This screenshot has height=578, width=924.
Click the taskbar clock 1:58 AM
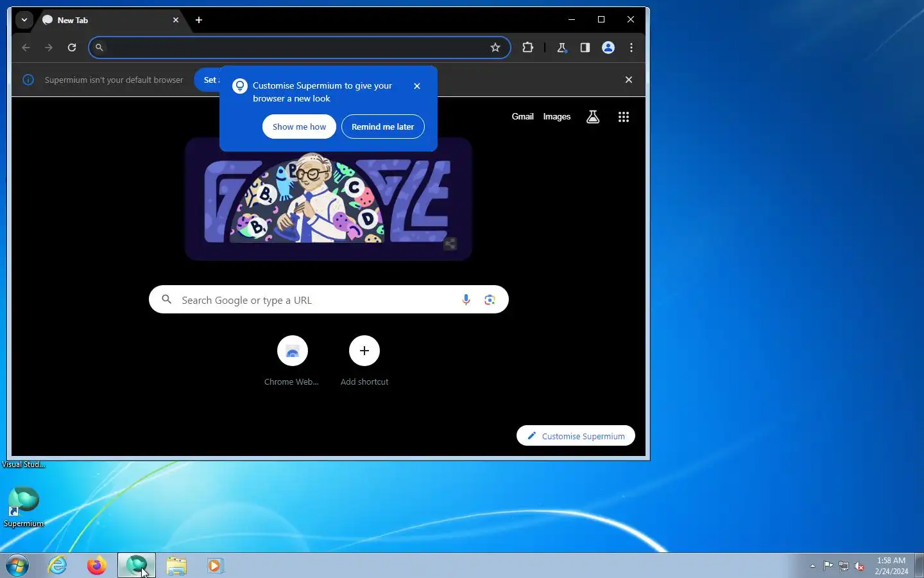(x=891, y=566)
